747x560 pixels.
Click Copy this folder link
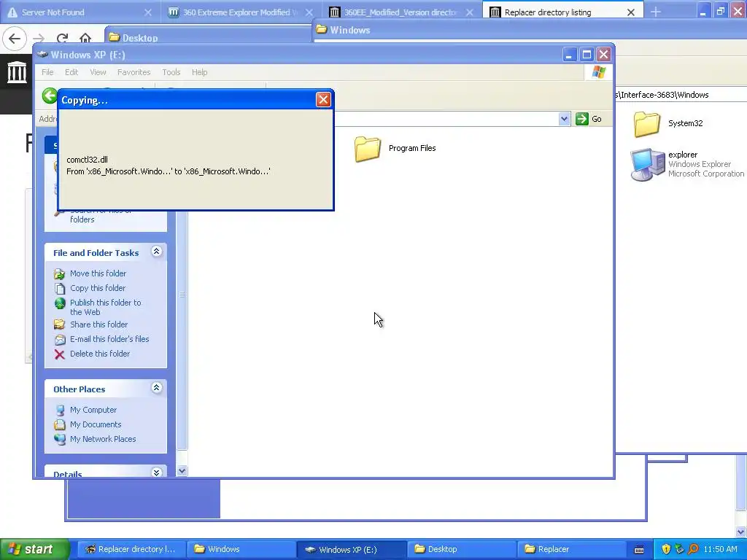[98, 288]
